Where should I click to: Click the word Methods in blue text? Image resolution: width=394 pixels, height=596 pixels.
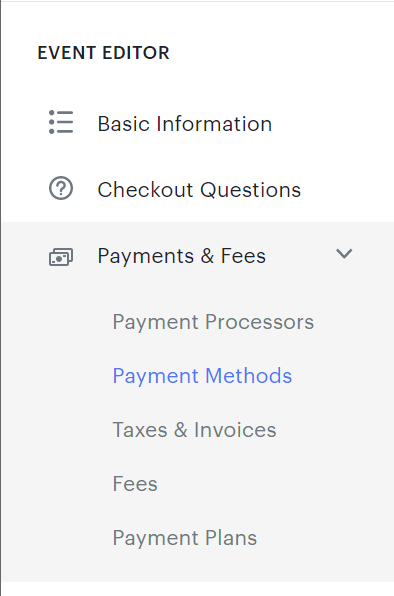coord(248,376)
